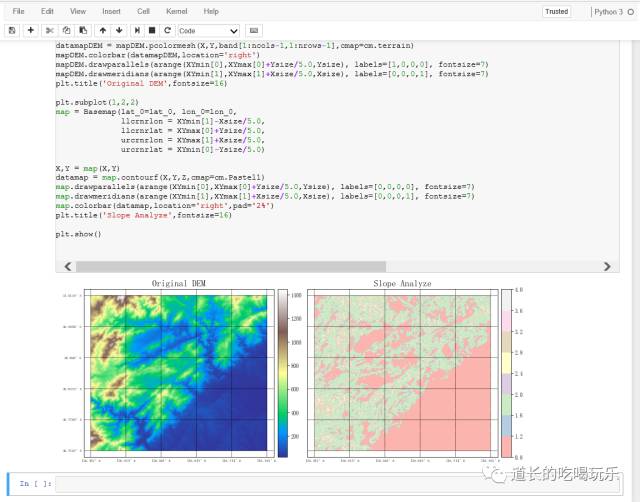Viewport: 640px width, 502px height.
Task: Click the Trusted notebook button
Action: (x=556, y=12)
